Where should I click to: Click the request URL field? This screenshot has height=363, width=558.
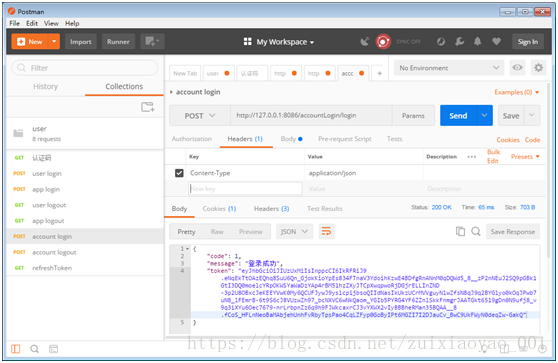click(x=311, y=115)
